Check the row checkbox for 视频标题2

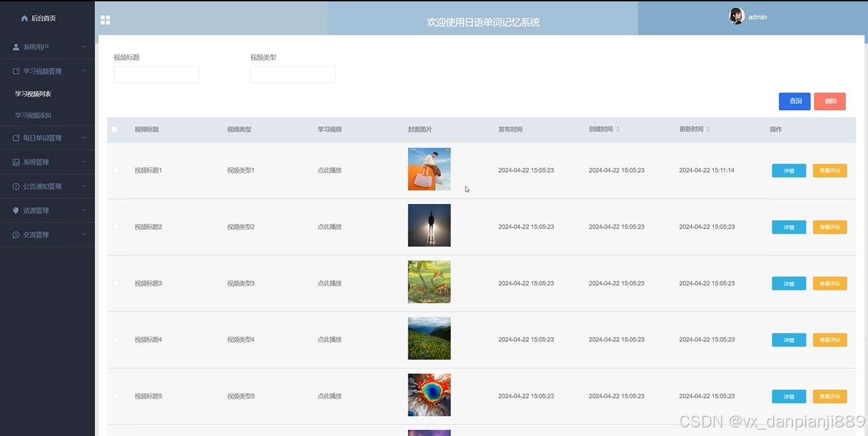pos(116,227)
